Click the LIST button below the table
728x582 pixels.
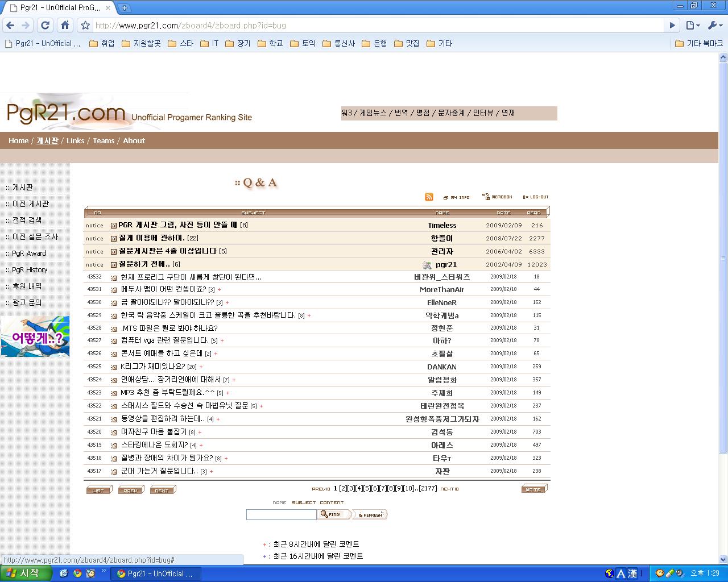[99, 489]
